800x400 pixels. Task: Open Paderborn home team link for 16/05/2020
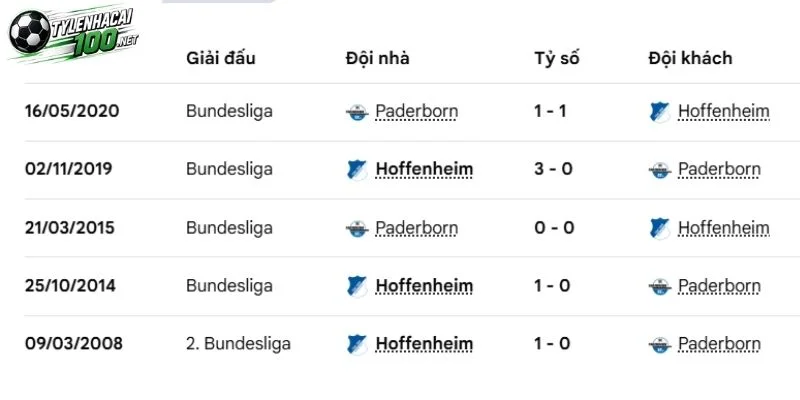point(416,111)
